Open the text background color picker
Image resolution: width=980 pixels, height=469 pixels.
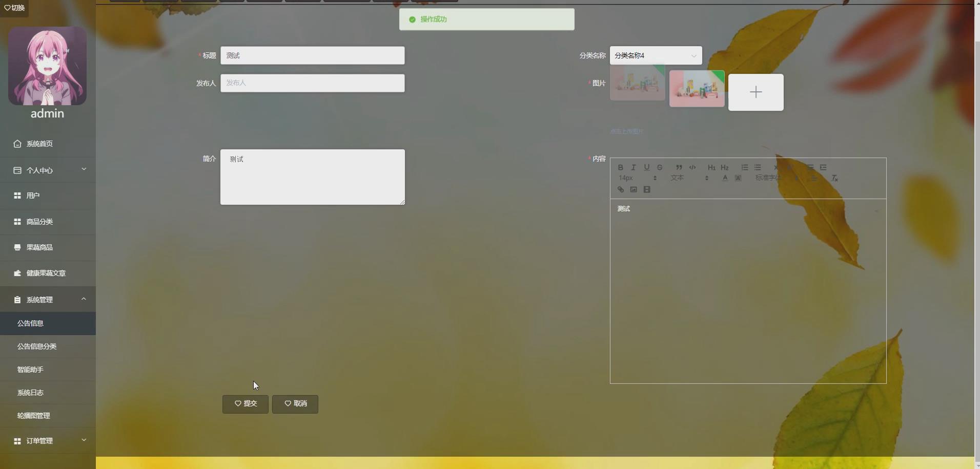point(738,178)
